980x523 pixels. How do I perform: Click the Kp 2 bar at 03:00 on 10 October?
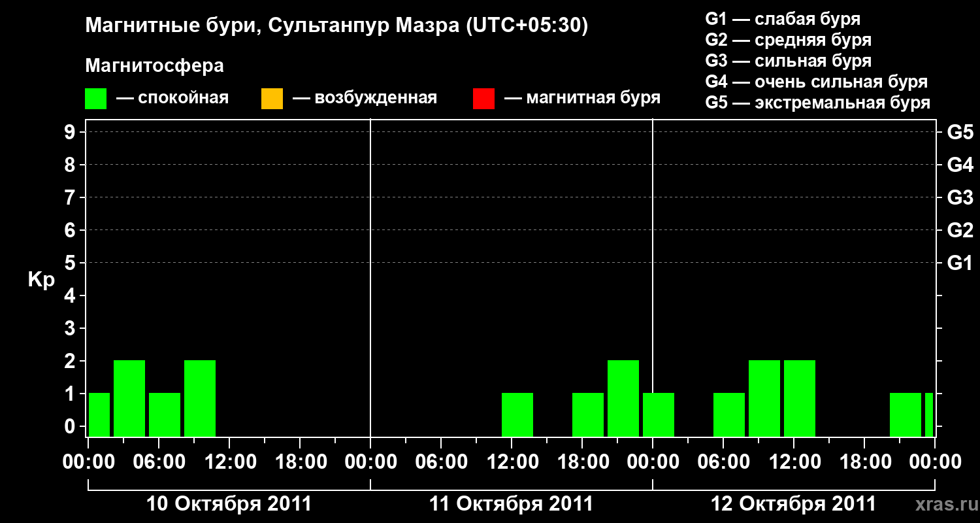[x=129, y=398]
